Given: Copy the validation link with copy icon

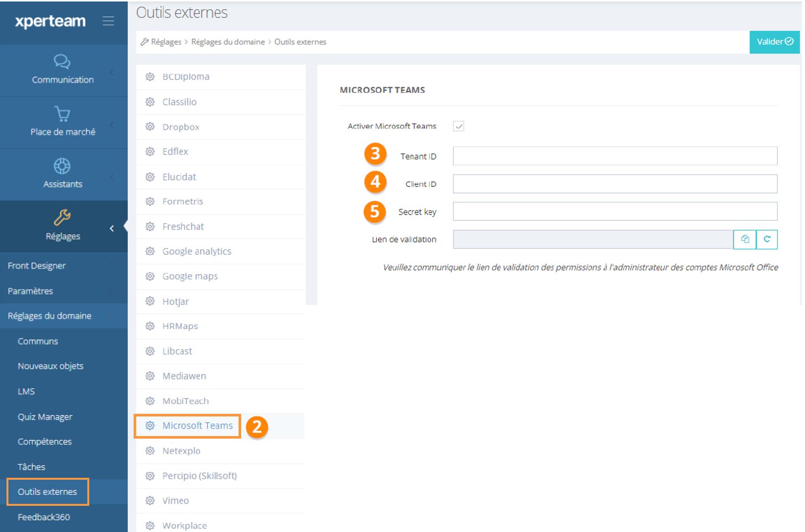Looking at the screenshot, I should click(744, 239).
